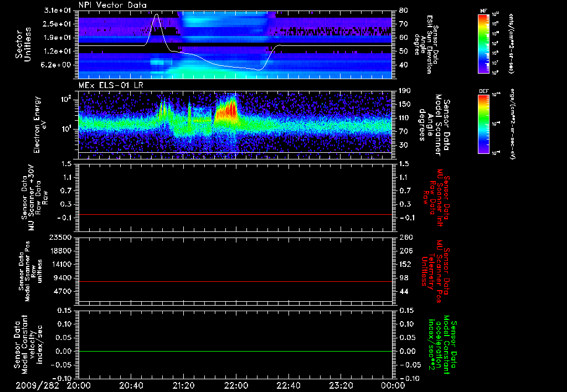Select the NF color scale bar

point(484,43)
